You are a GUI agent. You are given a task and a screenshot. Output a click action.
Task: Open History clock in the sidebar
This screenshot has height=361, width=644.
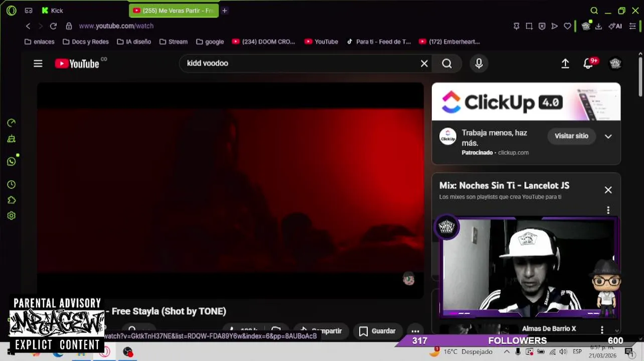(11, 185)
